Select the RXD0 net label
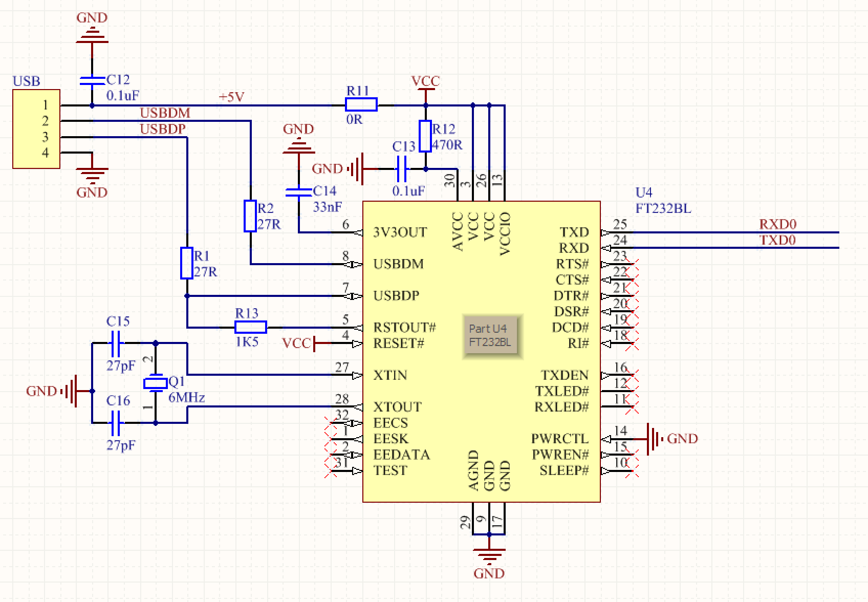The image size is (868, 602). (x=778, y=224)
